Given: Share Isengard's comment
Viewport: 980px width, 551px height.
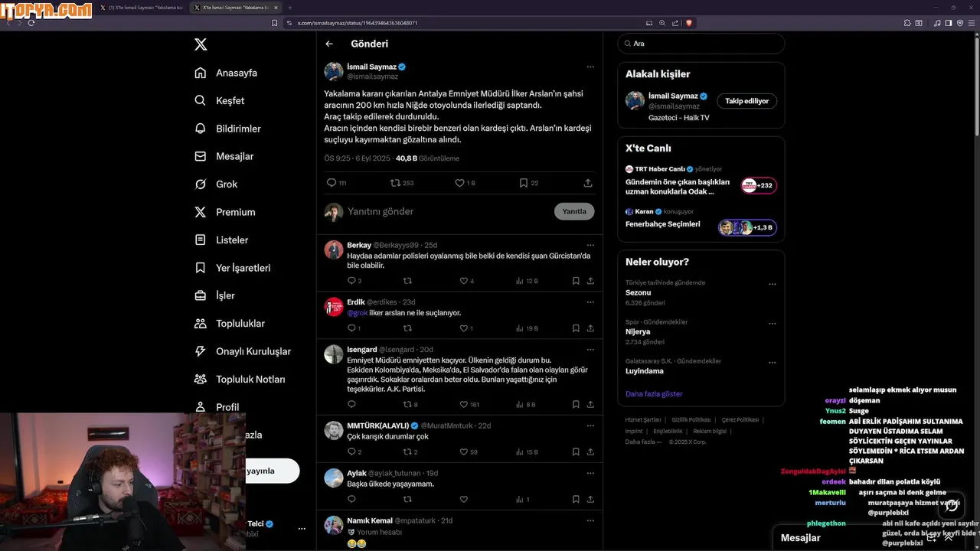Looking at the screenshot, I should coord(590,404).
